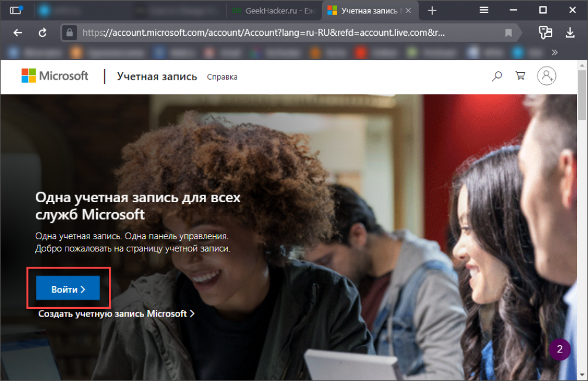Go back using the back arrow
Image resolution: width=588 pixels, height=381 pixels.
click(x=18, y=33)
